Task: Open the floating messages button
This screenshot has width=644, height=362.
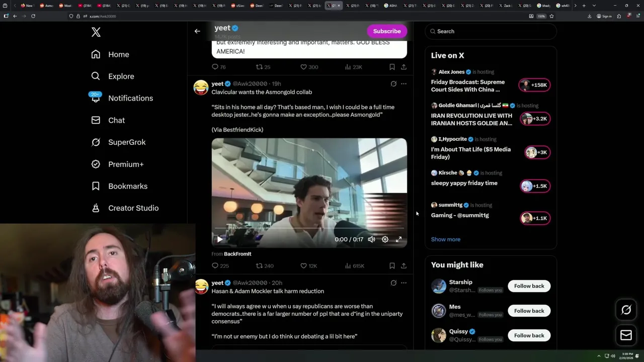Action: (x=626, y=335)
